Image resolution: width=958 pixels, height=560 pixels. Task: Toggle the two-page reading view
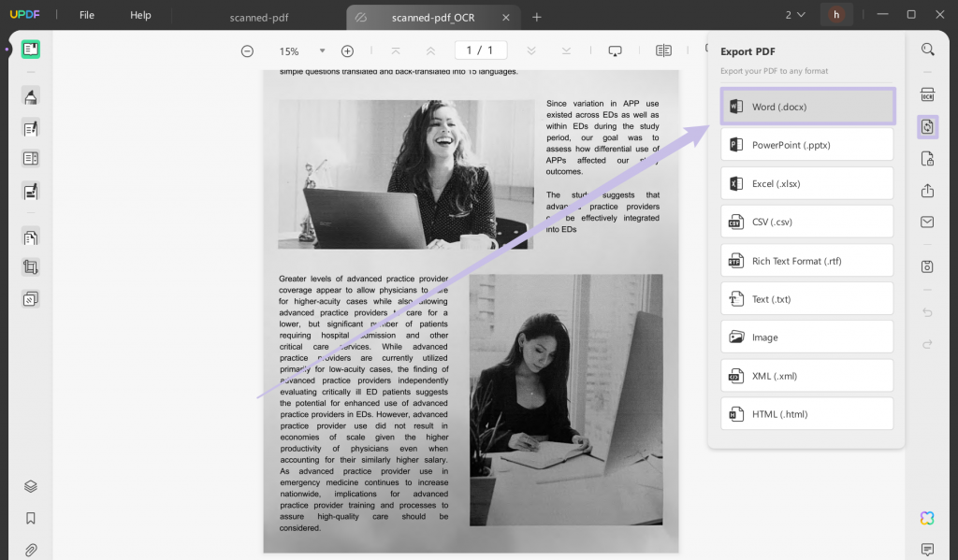point(663,50)
